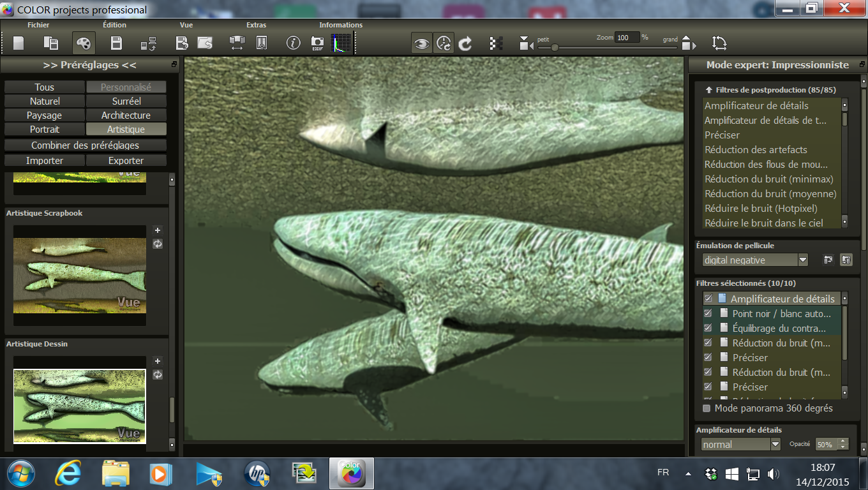The width and height of the screenshot is (868, 490).
Task: Click the folder-with-arrow icon under Vue
Action: (205, 43)
